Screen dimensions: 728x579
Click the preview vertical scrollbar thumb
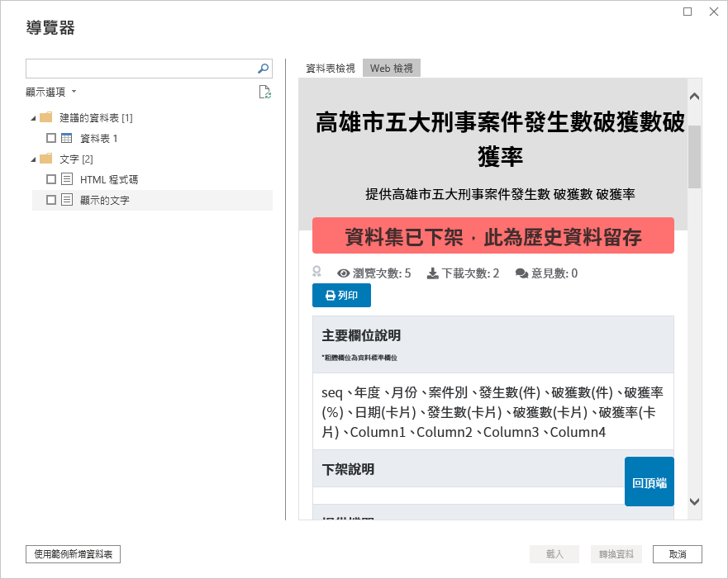(x=695, y=157)
